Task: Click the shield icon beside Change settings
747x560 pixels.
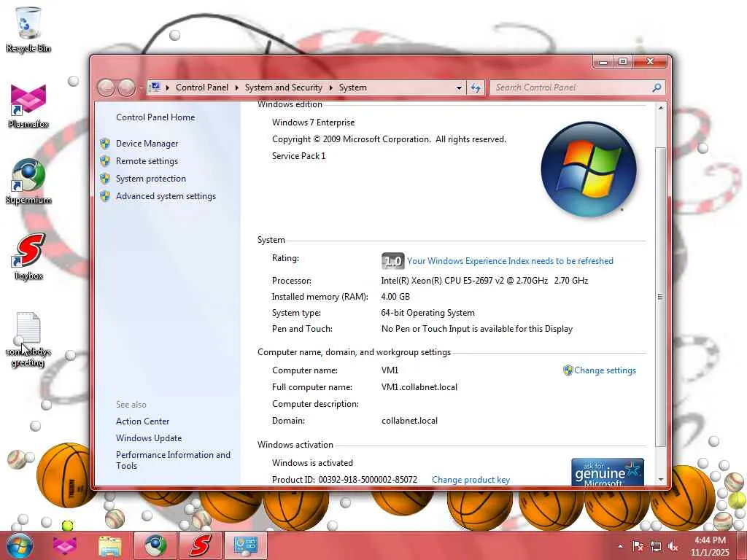Action: pos(568,370)
